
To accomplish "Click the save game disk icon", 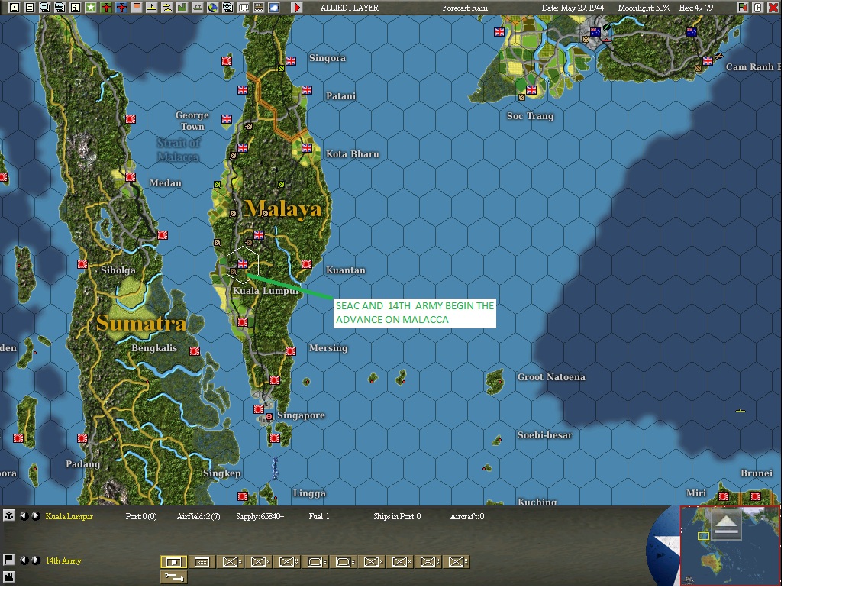I will pos(15,7).
